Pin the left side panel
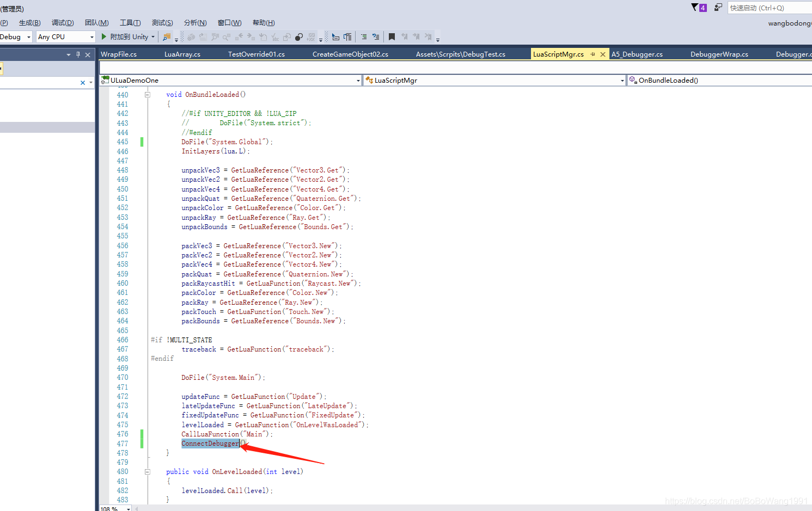The image size is (812, 511). pyautogui.click(x=78, y=54)
